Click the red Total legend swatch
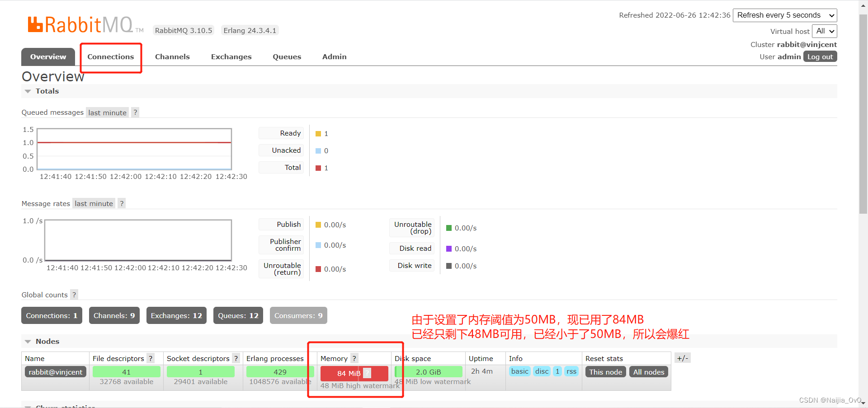The height and width of the screenshot is (408, 868). [x=318, y=168]
